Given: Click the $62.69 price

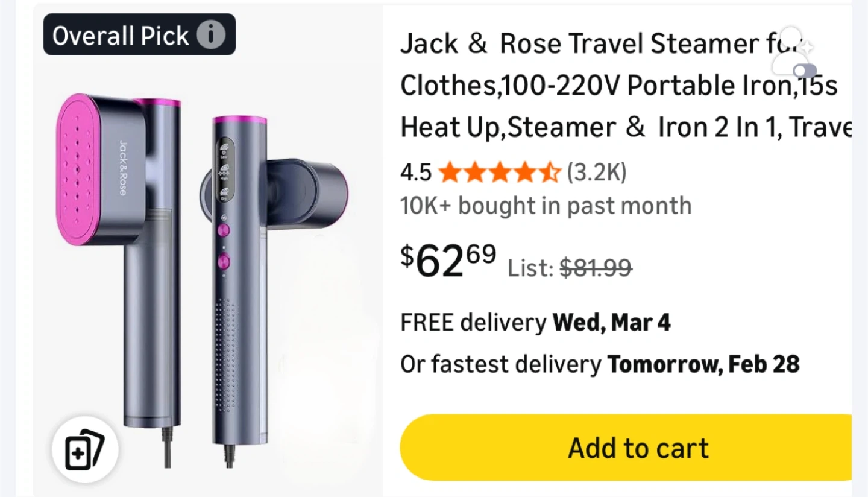Looking at the screenshot, I should [448, 260].
